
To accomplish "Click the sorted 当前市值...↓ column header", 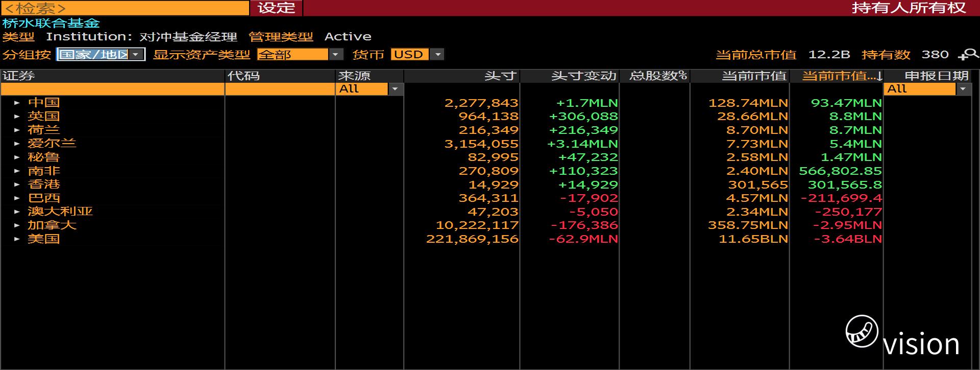I will [837, 76].
